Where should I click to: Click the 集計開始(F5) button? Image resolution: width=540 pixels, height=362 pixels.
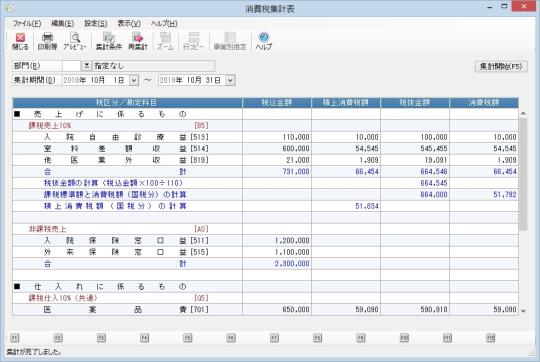point(501,66)
